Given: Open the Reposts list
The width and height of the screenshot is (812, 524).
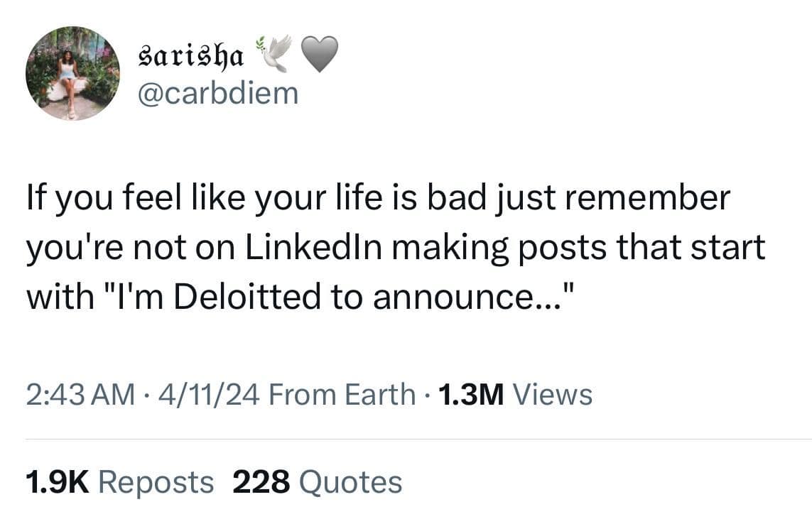Looking at the screenshot, I should (155, 483).
